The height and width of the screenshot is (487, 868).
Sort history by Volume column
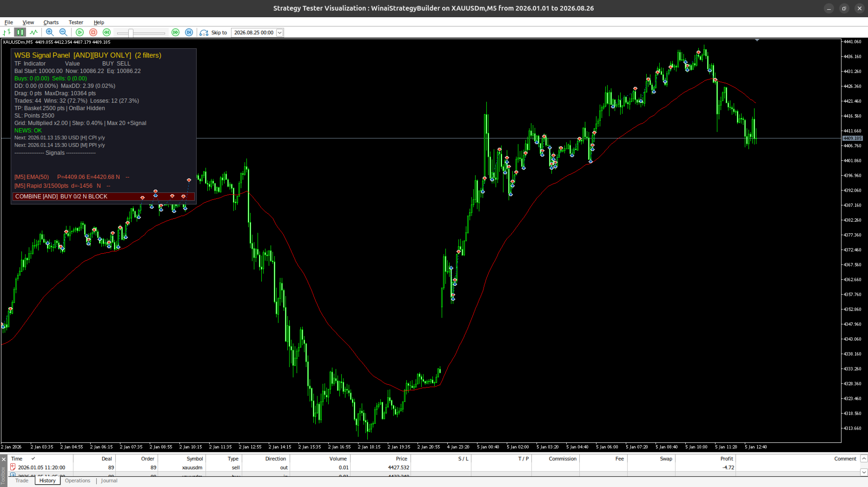coord(320,459)
